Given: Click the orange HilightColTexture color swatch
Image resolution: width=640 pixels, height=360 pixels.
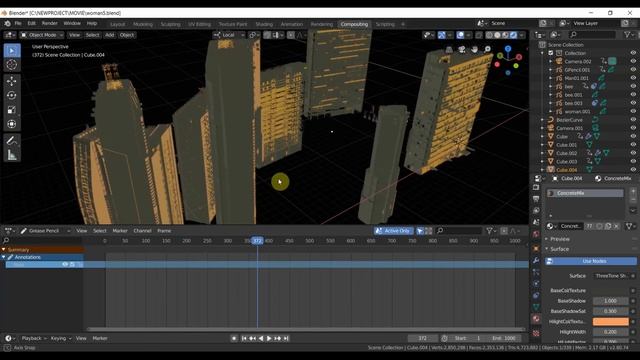Looking at the screenshot, I should (x=611, y=322).
